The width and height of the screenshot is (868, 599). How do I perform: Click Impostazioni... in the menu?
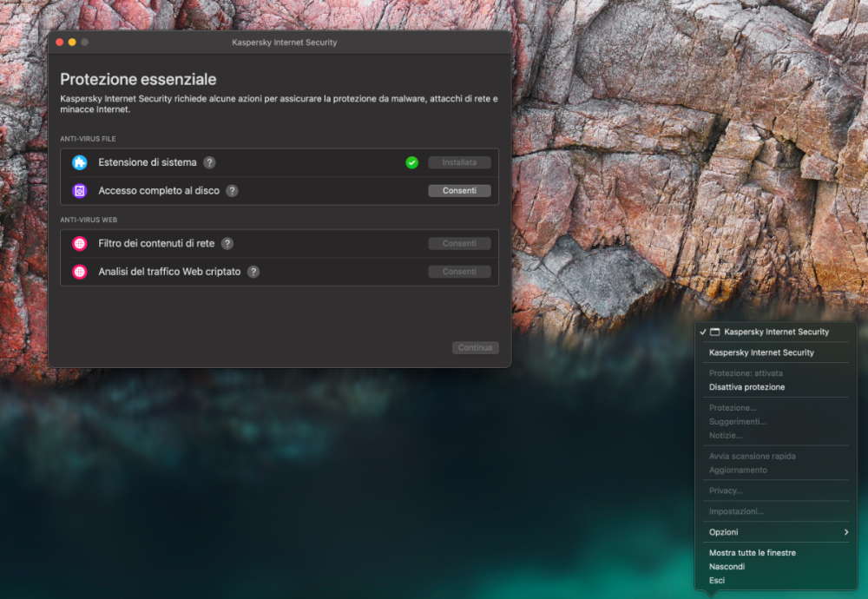click(x=775, y=511)
